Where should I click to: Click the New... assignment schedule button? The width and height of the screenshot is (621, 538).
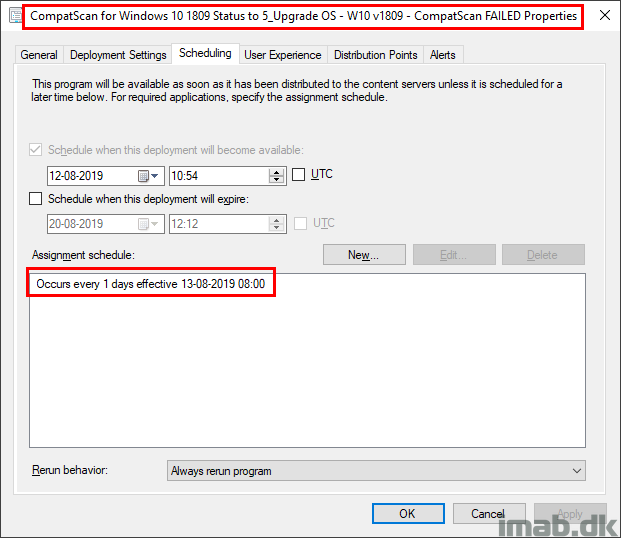tap(364, 255)
